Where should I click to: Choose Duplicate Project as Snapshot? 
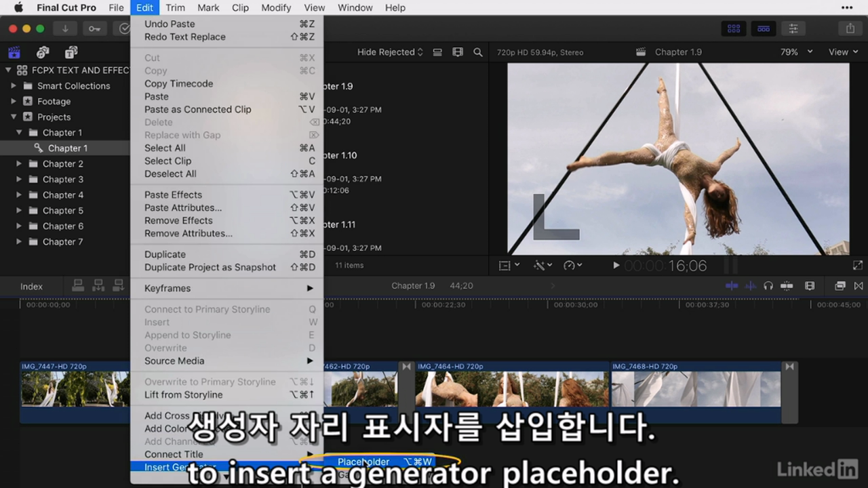coord(227,267)
